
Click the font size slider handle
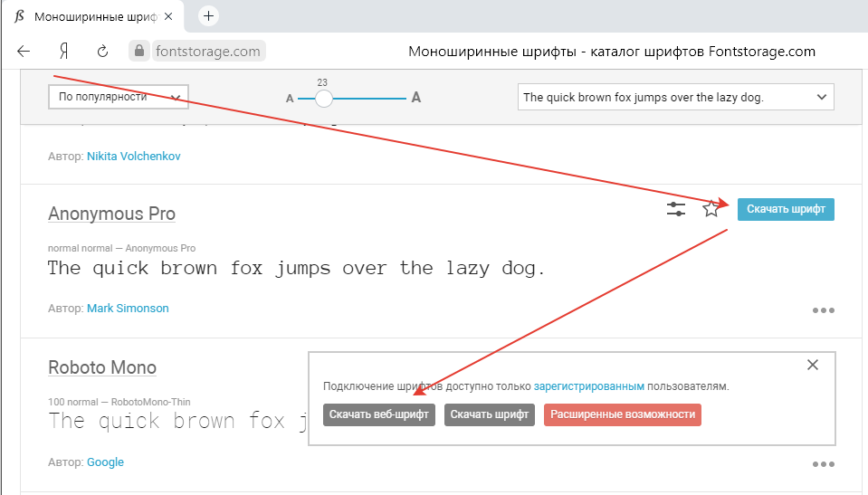[323, 98]
